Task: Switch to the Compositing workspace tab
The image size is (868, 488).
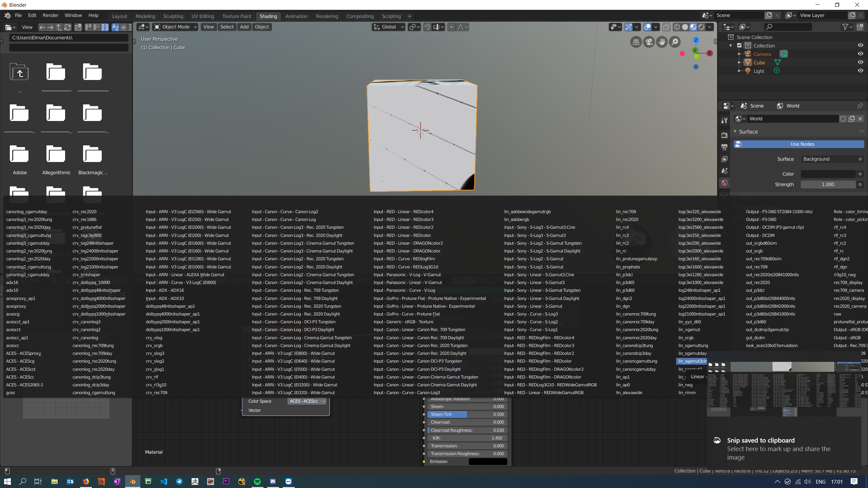Action: 360,16
